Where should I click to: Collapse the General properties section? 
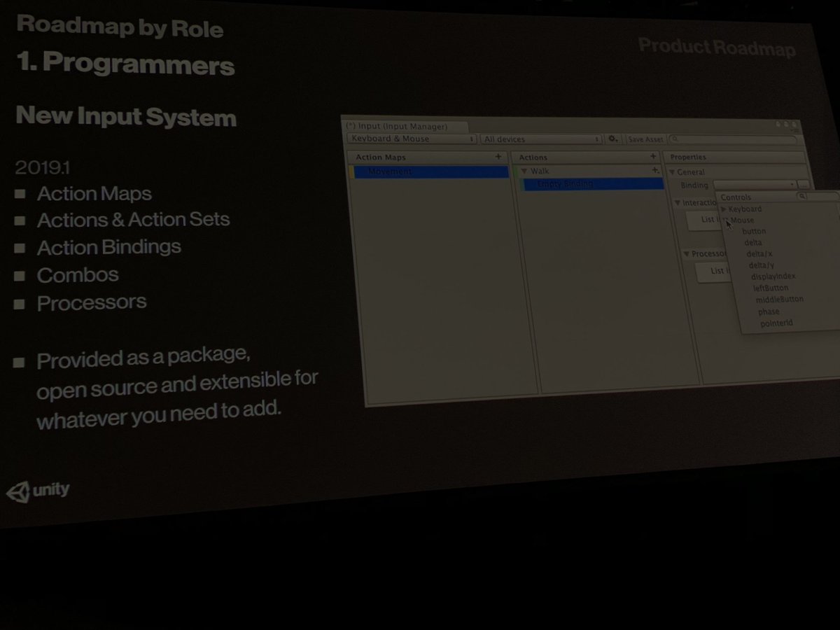click(x=673, y=172)
